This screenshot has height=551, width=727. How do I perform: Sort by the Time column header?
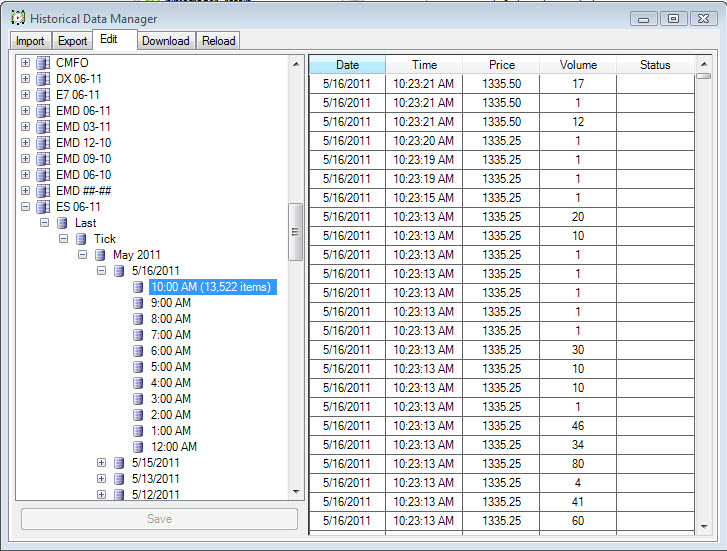tap(424, 65)
